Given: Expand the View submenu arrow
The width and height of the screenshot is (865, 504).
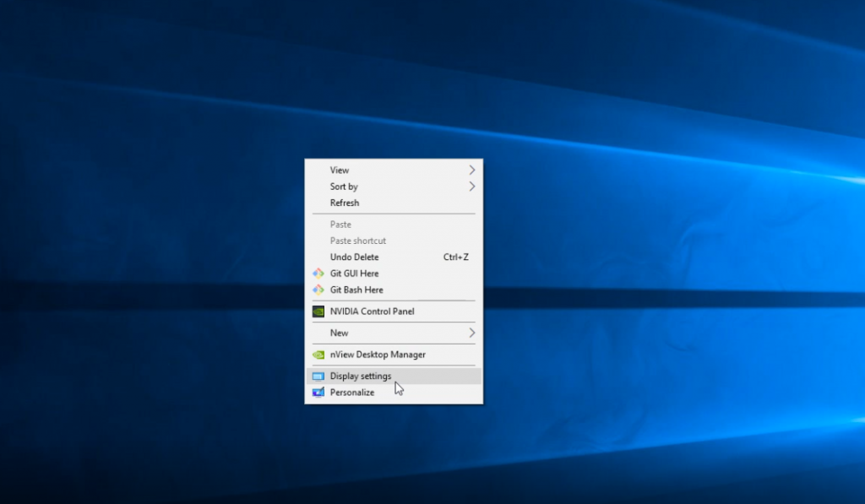Looking at the screenshot, I should click(x=471, y=170).
